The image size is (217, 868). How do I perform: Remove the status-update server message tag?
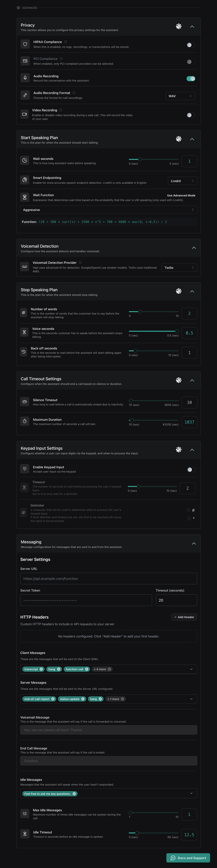83,699
